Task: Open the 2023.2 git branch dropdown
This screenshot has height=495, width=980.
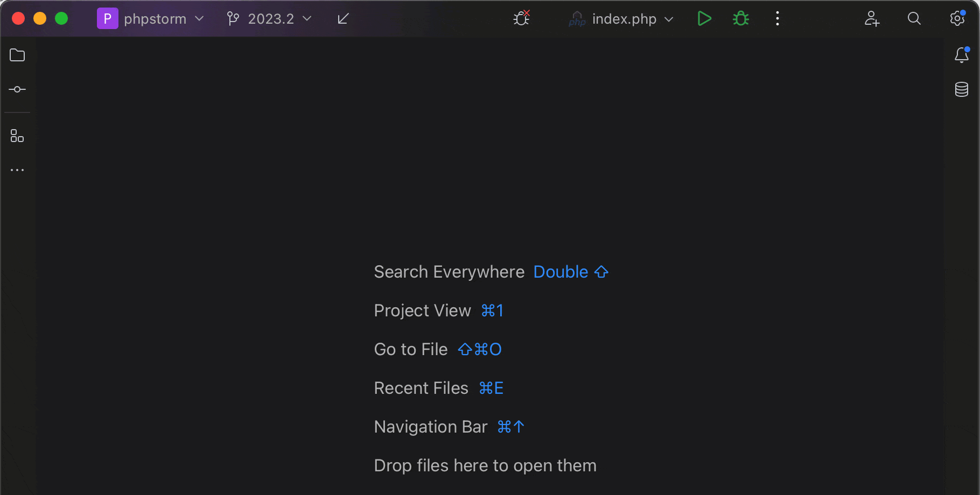Action: (x=271, y=19)
